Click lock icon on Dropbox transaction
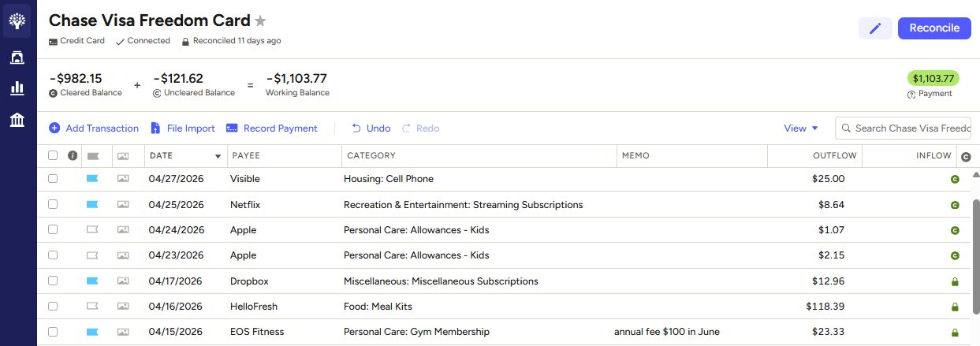The image size is (980, 346). pos(955,281)
